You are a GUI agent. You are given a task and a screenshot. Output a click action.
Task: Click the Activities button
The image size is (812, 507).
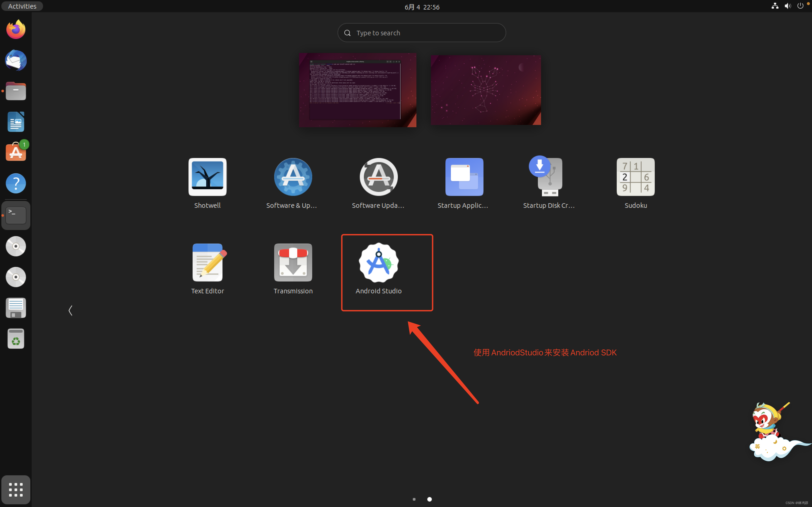(x=22, y=6)
